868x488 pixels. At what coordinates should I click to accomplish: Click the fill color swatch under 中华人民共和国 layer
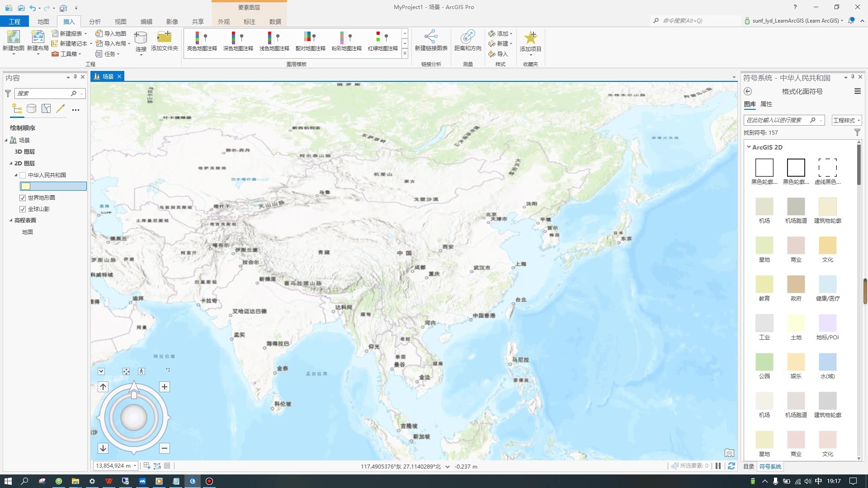(26, 186)
